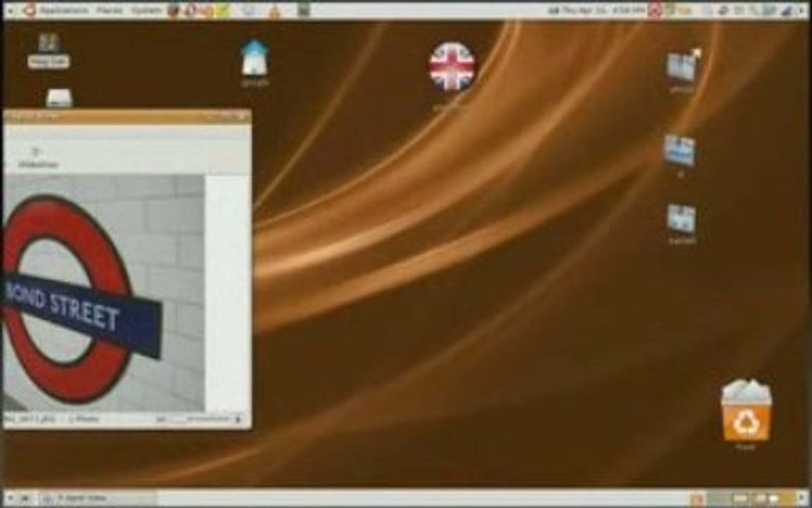Open the middle picture folder on the right

click(x=679, y=151)
